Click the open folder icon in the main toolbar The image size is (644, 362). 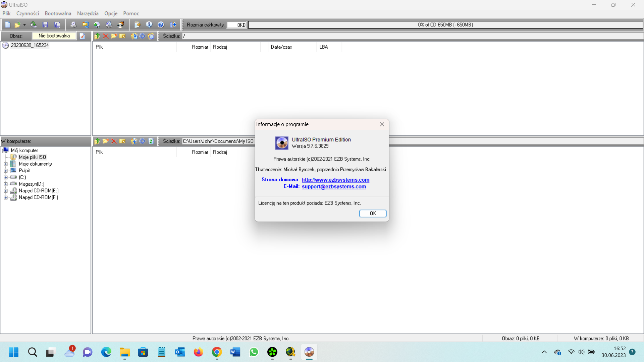pos(17,25)
